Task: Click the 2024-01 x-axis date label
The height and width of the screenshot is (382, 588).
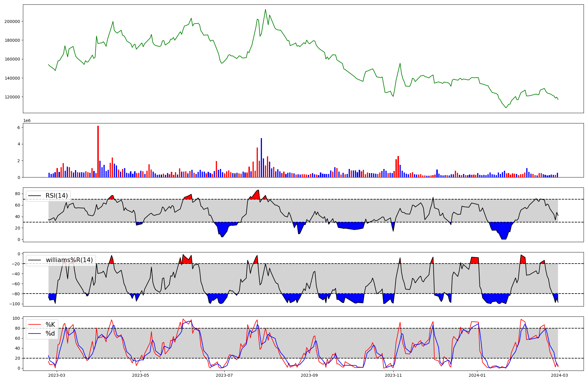Action: (x=477, y=375)
